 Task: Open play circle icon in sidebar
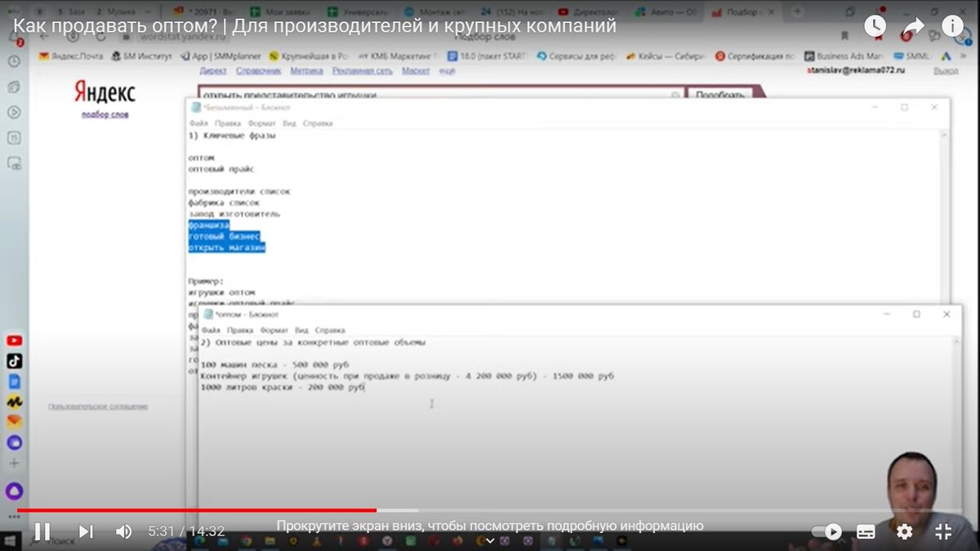click(x=14, y=112)
